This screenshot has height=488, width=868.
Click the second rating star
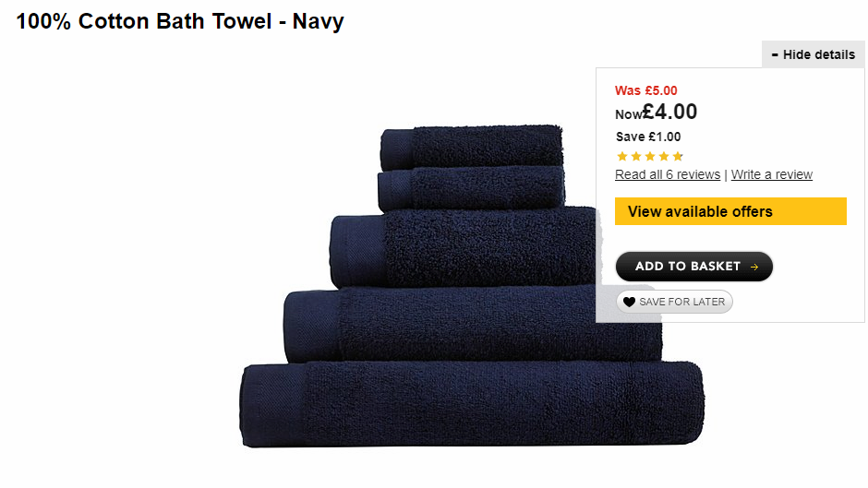point(636,157)
